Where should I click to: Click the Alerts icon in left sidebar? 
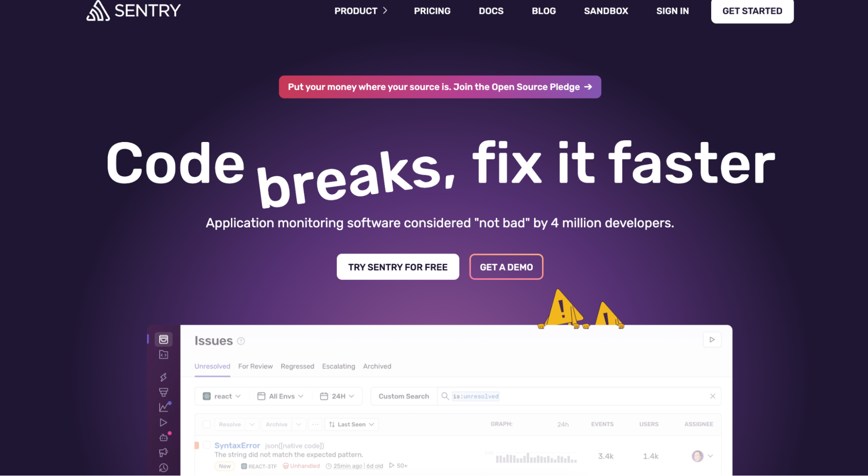pos(165,451)
